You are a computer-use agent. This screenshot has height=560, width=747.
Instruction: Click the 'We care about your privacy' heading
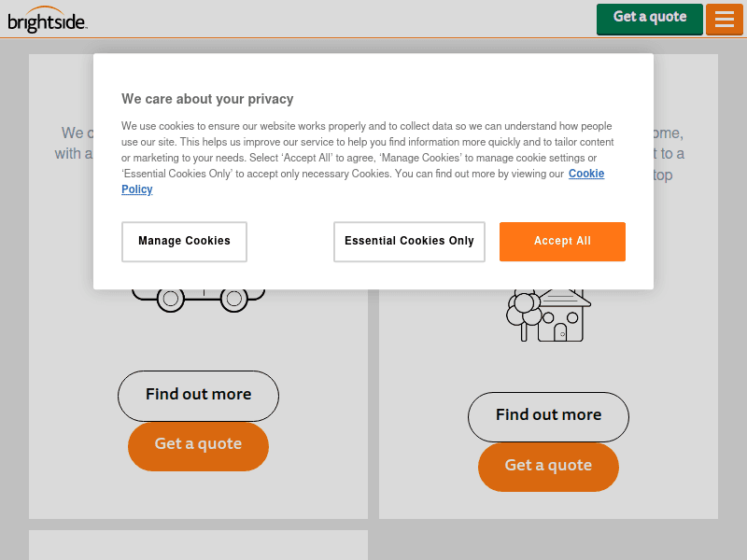point(207,99)
